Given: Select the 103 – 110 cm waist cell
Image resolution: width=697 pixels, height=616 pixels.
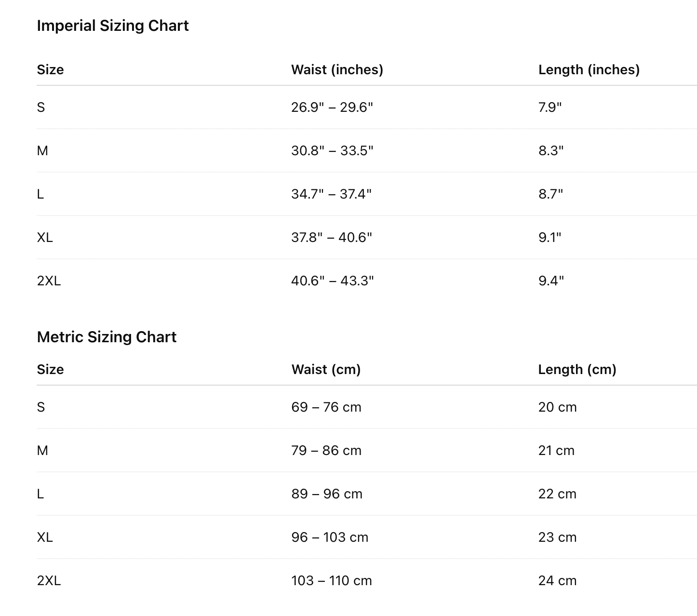Looking at the screenshot, I should pos(332,580).
